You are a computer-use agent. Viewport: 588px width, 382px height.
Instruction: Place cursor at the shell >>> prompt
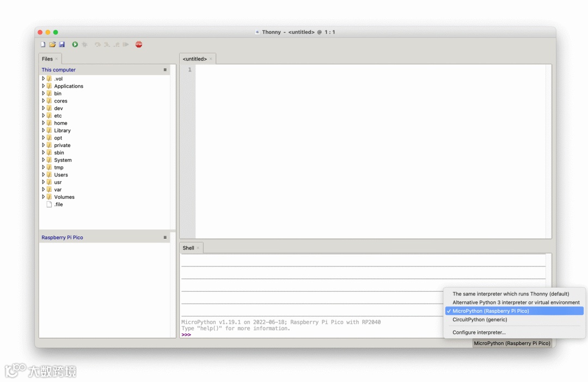(186, 335)
